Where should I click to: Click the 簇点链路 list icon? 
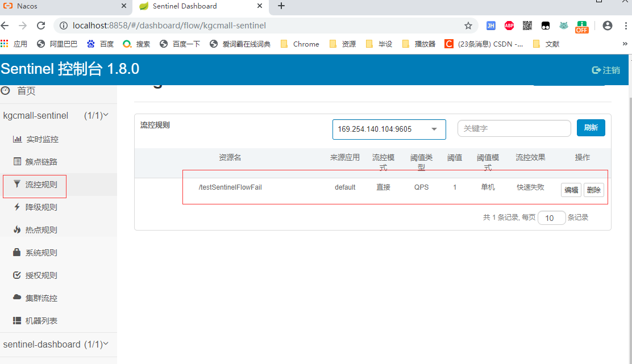pyautogui.click(x=17, y=162)
